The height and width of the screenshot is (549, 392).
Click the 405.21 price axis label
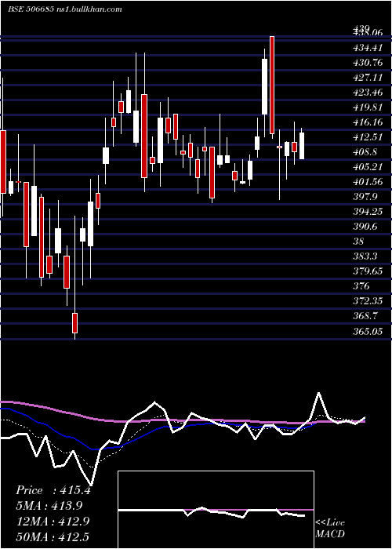pyautogui.click(x=368, y=167)
